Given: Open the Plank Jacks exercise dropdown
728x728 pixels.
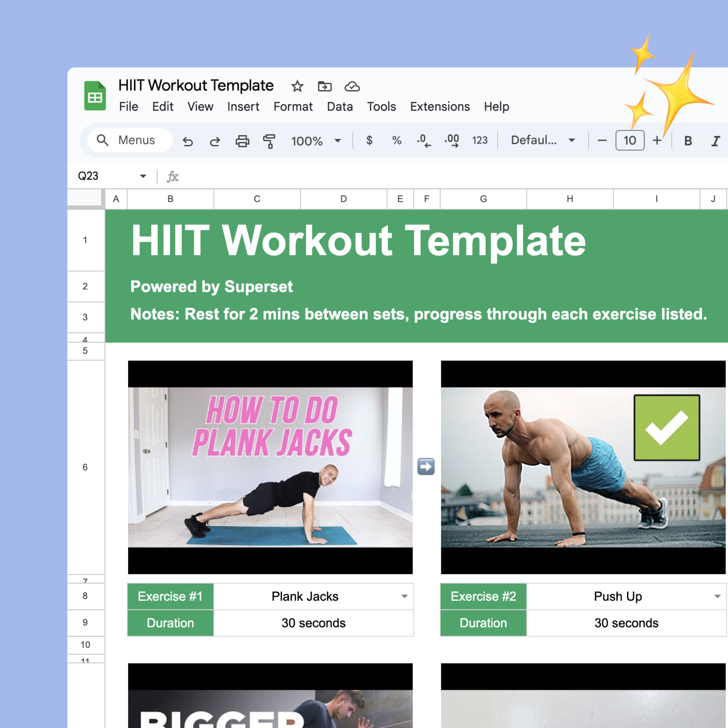Looking at the screenshot, I should tap(404, 596).
